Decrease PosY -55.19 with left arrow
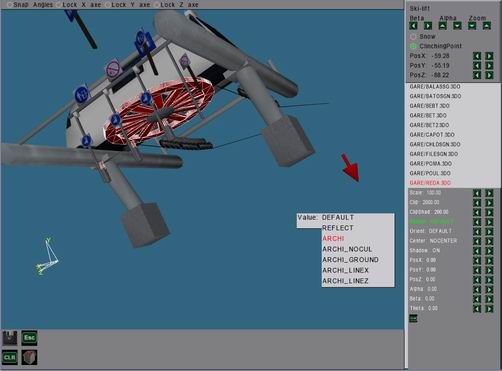This screenshot has height=371, width=502. 477,66
